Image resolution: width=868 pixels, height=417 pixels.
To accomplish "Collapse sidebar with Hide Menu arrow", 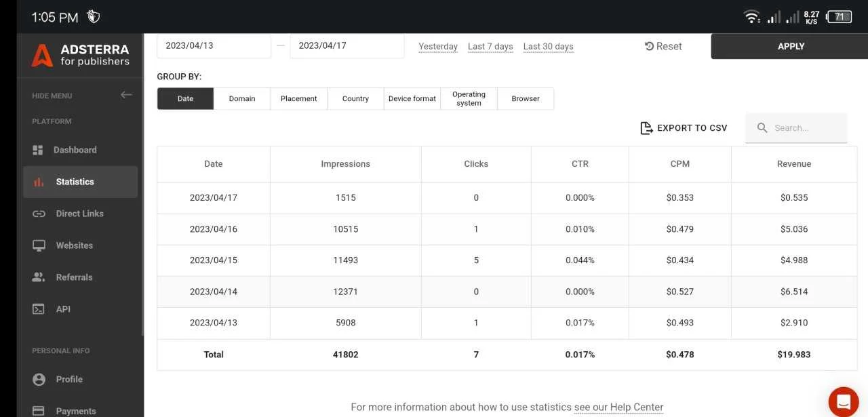I will pos(126,95).
